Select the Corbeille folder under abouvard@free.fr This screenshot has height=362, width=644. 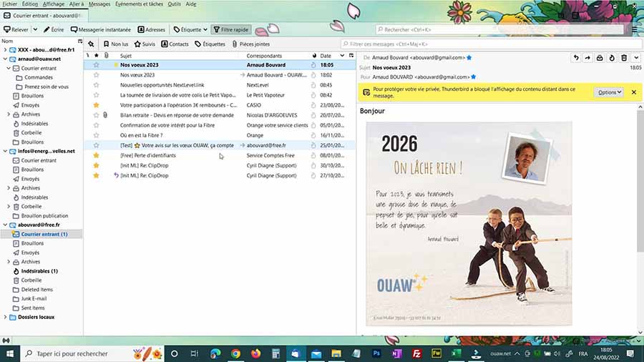tap(31, 280)
